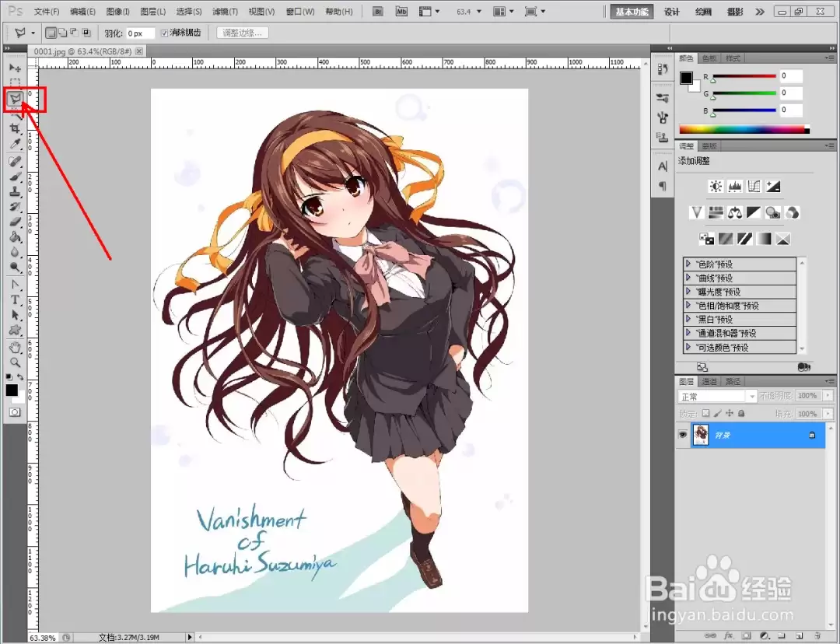Launch Adobe Bridge from Br icon
Screen dimensions: 840x644
click(378, 11)
